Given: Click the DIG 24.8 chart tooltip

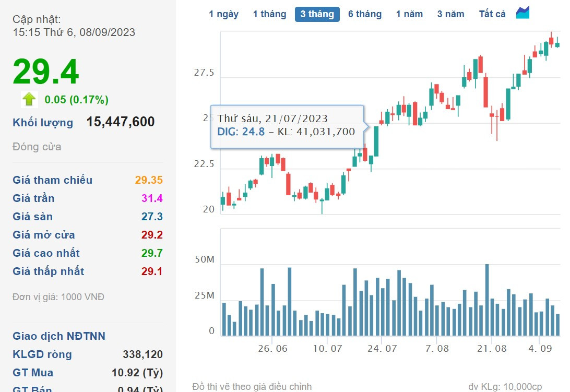Looking at the screenshot, I should tap(286, 126).
